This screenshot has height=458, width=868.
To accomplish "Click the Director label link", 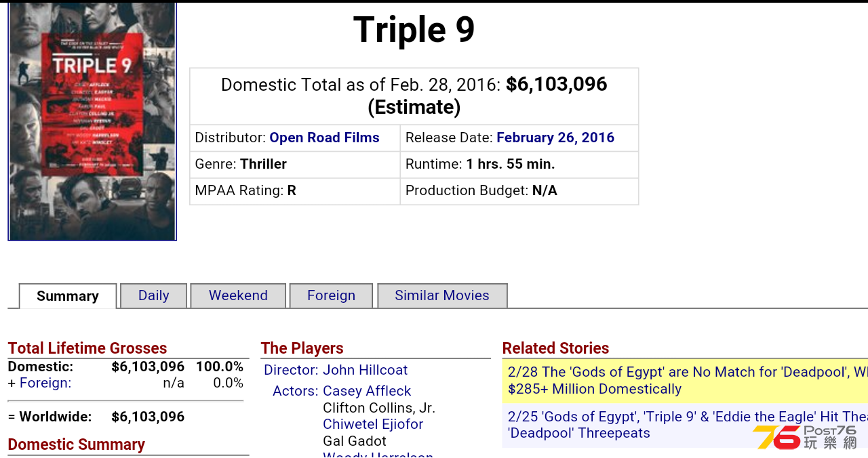I will (291, 370).
